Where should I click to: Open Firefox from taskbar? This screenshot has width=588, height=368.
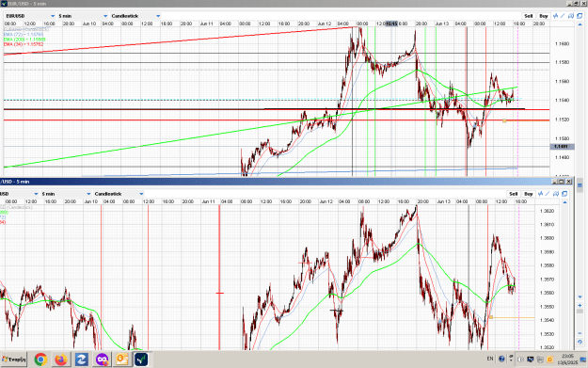(x=61, y=360)
